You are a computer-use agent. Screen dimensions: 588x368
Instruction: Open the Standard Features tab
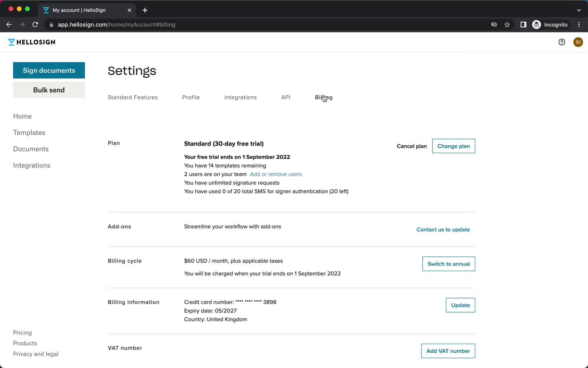tap(133, 97)
